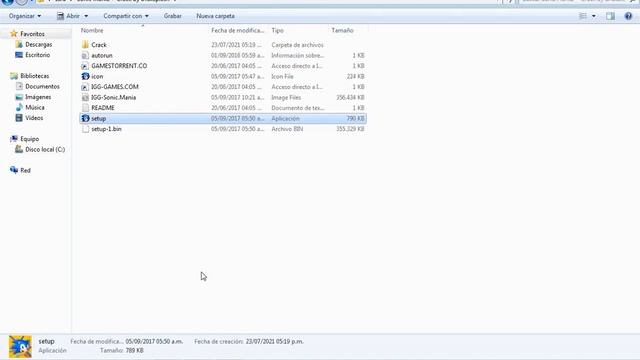The image size is (640, 360).
Task: Expand the Abrir dropdown arrow
Action: click(86, 16)
